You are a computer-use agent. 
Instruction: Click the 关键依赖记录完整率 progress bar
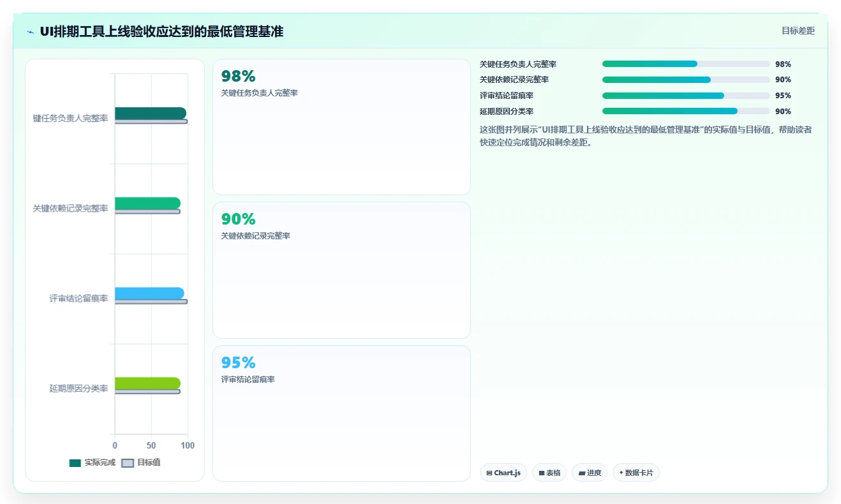(x=686, y=80)
